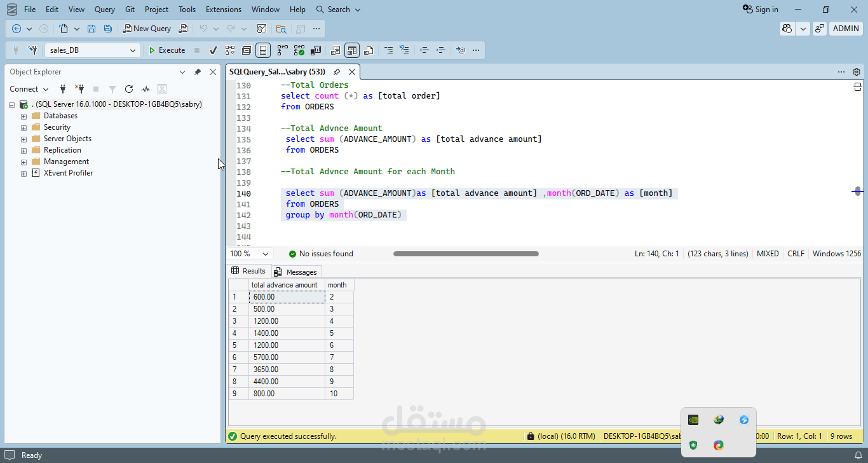Viewport: 868px width, 463px height.
Task: Click the green shield tray icon
Action: click(693, 445)
